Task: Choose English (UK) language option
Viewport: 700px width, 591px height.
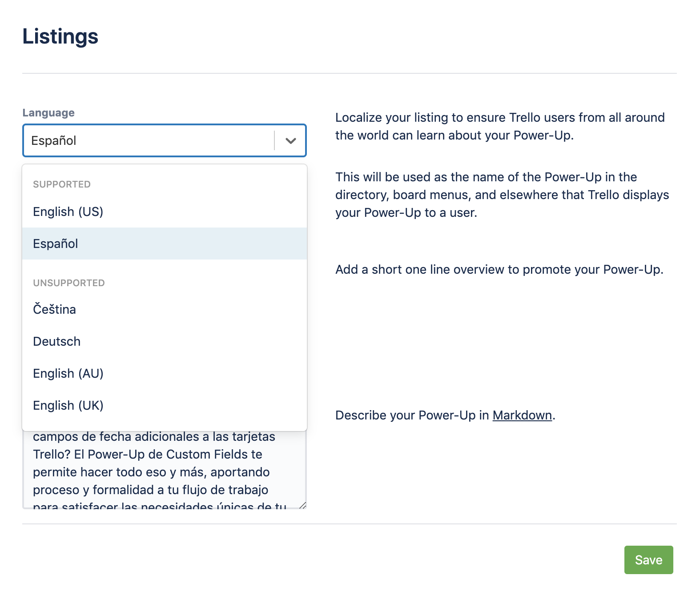Action: (165, 405)
